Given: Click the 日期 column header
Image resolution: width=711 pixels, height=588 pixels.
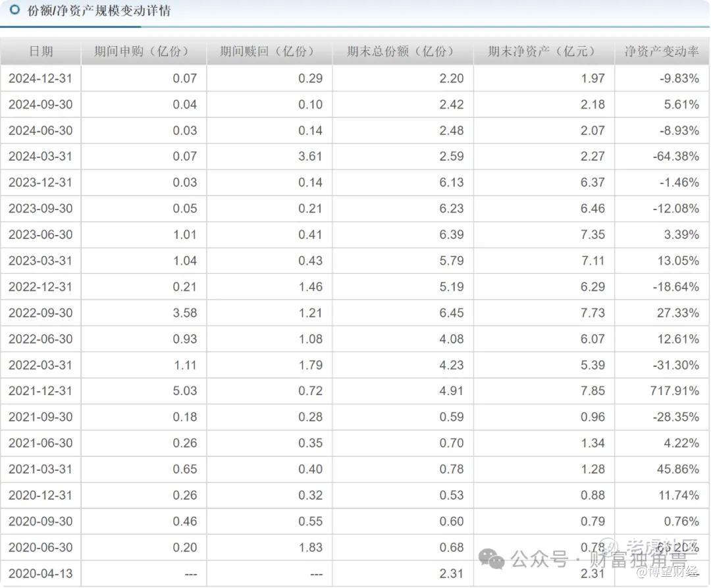Looking at the screenshot, I should [41, 51].
